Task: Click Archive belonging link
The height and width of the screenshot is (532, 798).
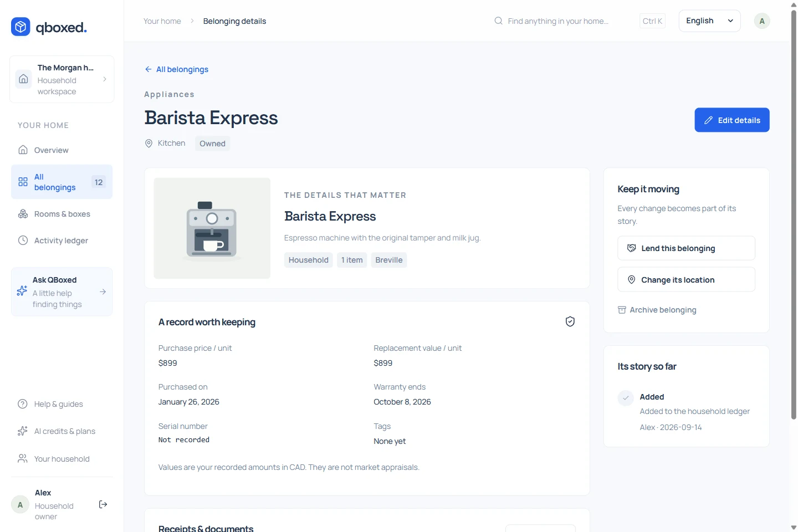Action: click(x=657, y=310)
